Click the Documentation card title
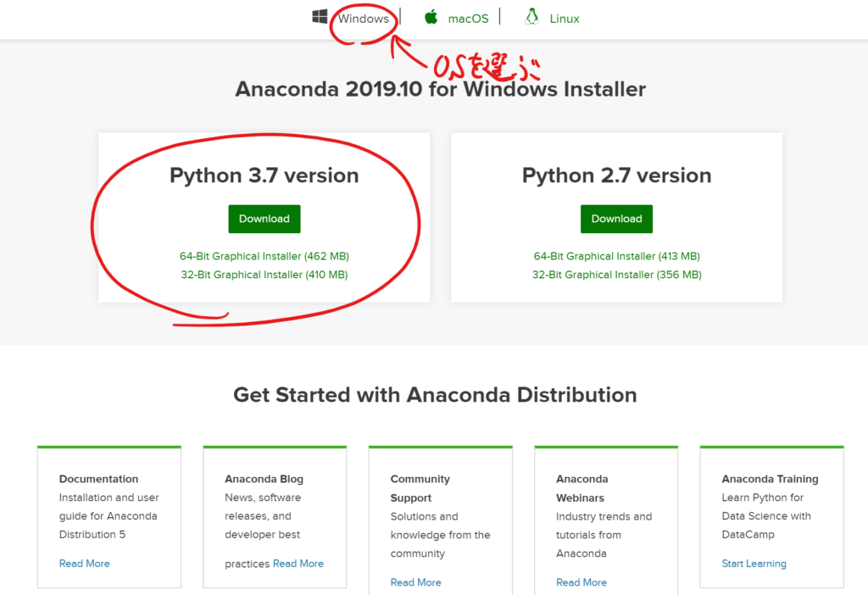Viewport: 868px width, 595px height. [98, 479]
